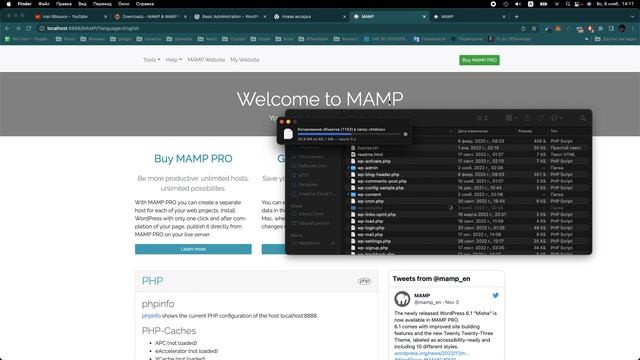
Task: Sort by the Размер column
Action: [x=525, y=131]
